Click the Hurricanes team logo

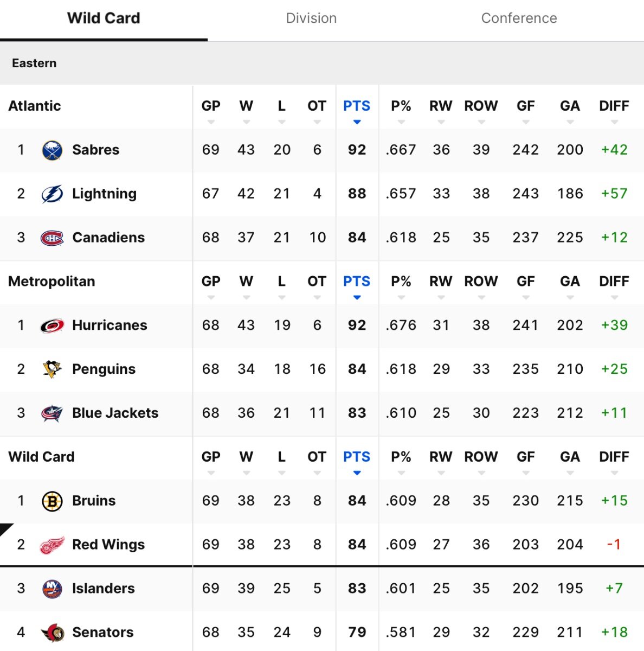click(x=52, y=325)
